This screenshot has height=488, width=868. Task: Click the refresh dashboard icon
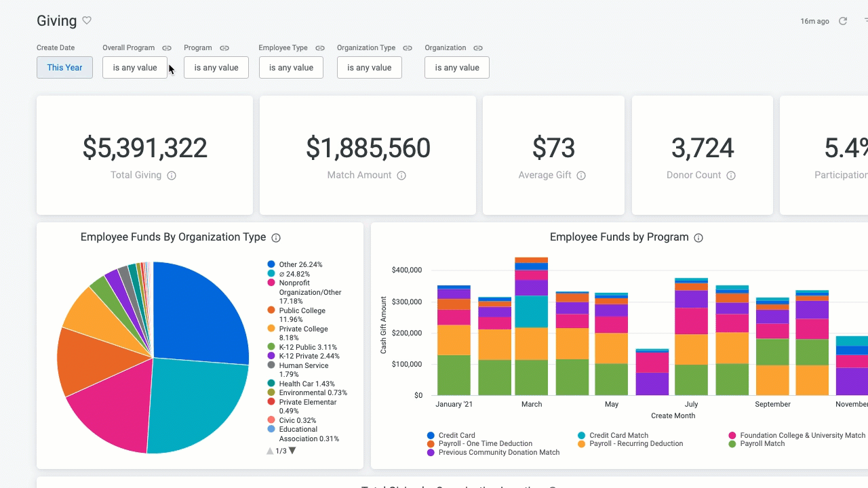[843, 21]
